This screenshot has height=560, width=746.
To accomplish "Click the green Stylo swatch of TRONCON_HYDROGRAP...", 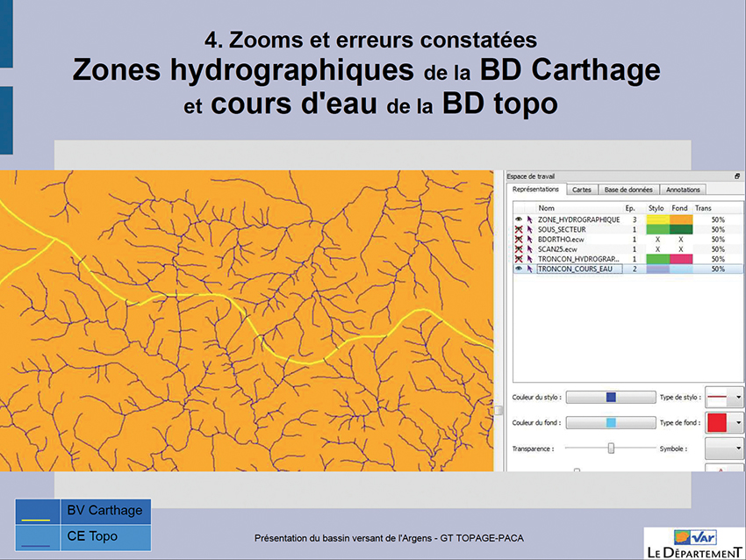I will coord(658,259).
